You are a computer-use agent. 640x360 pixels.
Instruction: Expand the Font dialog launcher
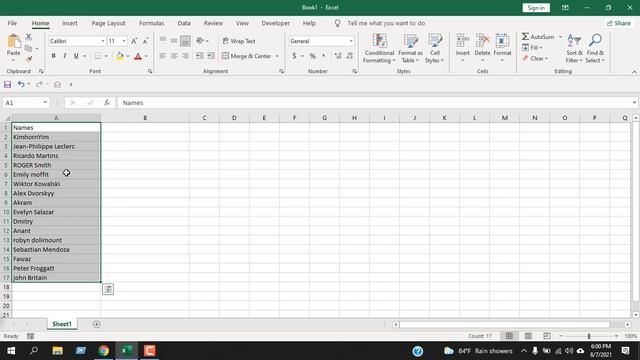(x=150, y=71)
